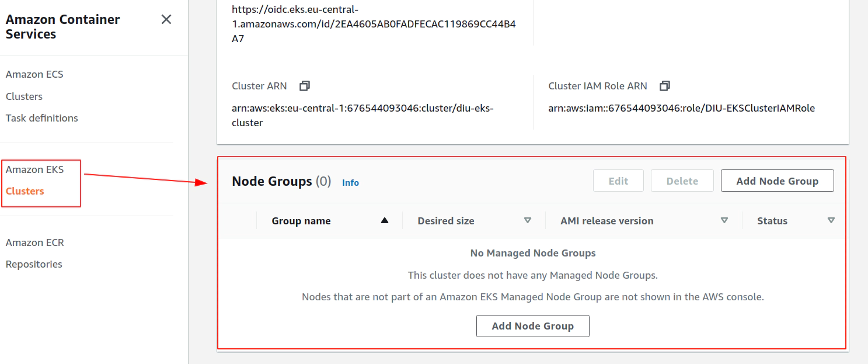Close the Amazon Container Services sidebar
The width and height of the screenshot is (868, 364).
[166, 19]
